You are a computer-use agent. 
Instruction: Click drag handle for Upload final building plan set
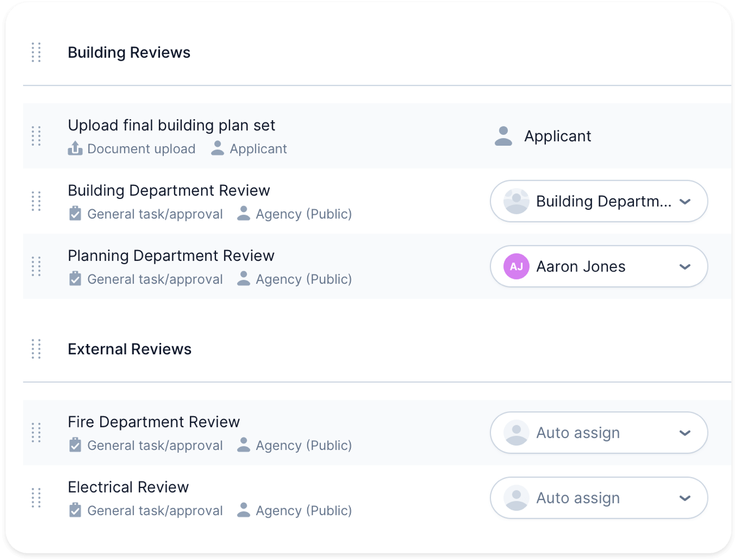click(x=36, y=136)
